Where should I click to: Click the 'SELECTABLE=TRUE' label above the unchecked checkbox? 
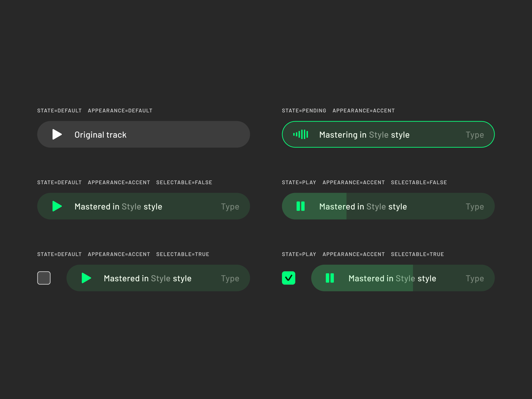point(183,254)
